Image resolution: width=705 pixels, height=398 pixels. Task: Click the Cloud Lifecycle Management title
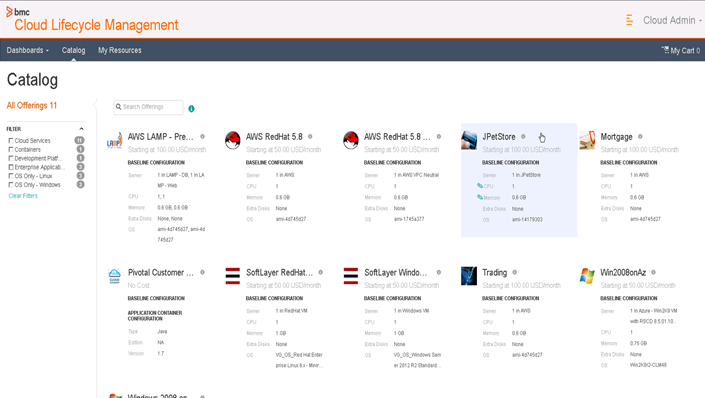pyautogui.click(x=96, y=25)
